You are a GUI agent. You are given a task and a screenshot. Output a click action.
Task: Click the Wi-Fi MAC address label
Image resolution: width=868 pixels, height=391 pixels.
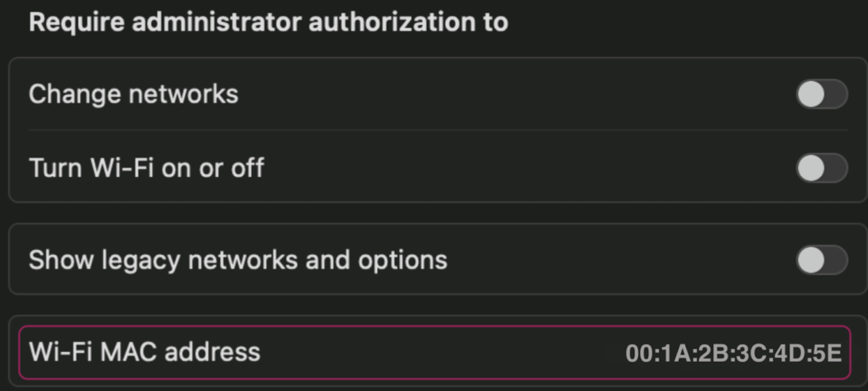[144, 351]
